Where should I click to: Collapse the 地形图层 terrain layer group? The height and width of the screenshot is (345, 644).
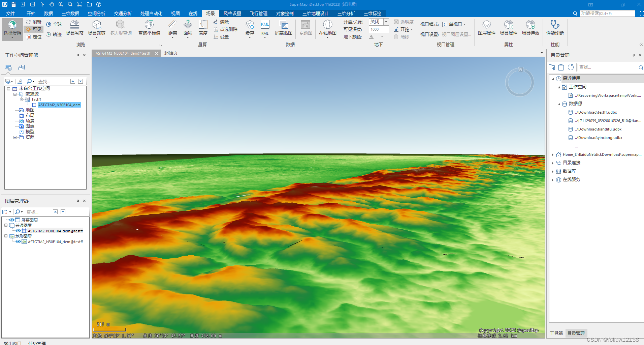pyautogui.click(x=5, y=236)
